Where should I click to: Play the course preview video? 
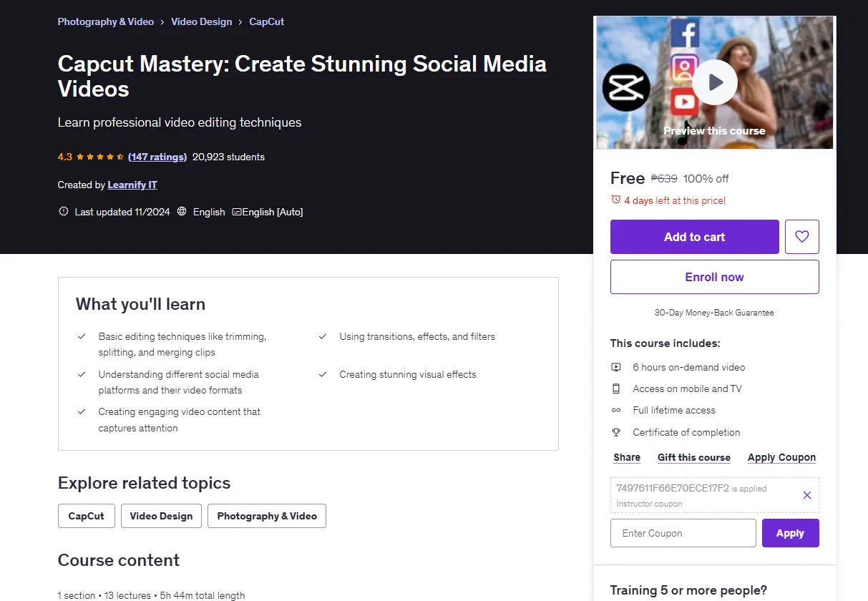click(x=714, y=82)
